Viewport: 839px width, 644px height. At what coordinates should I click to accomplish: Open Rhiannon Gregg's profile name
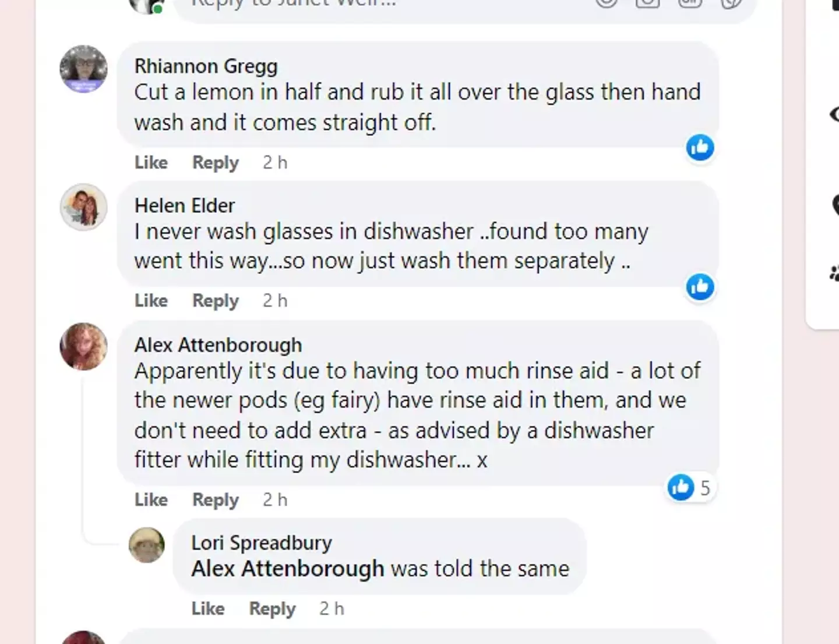point(205,66)
